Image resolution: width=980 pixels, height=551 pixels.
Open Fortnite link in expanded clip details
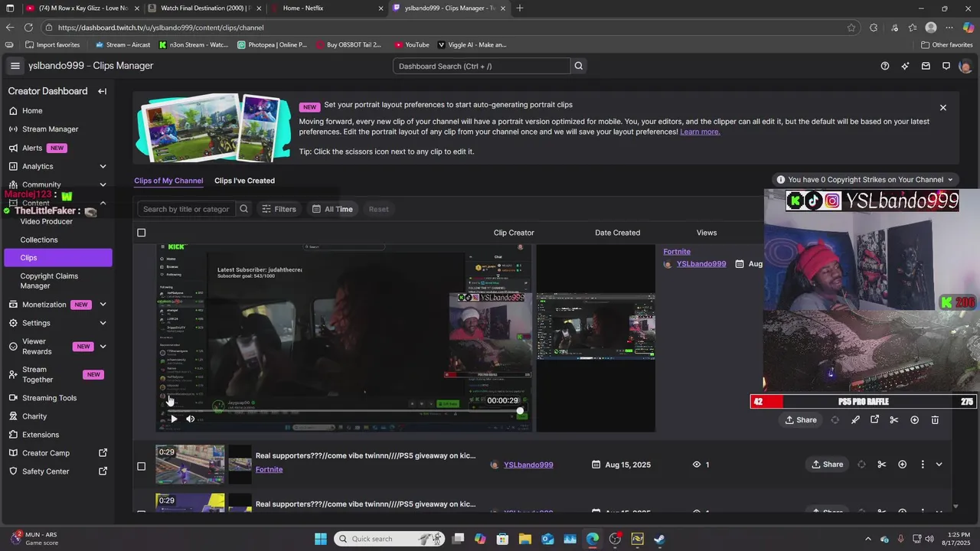[677, 251]
